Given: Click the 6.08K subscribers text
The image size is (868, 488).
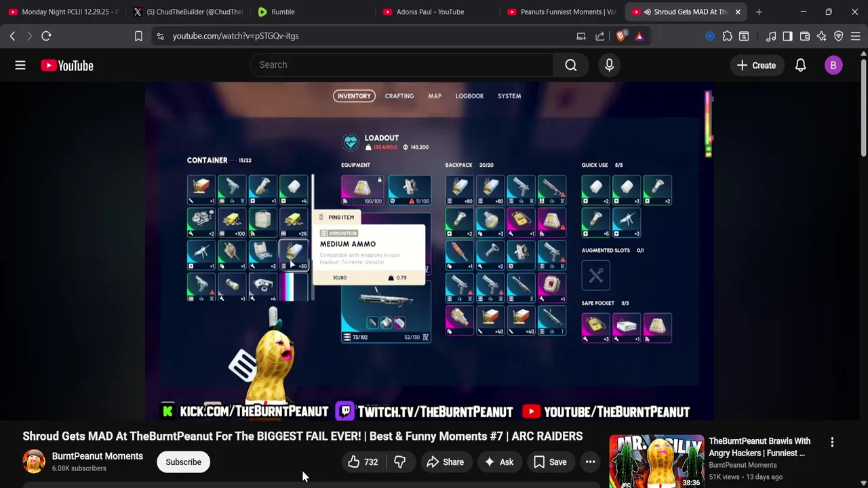Looking at the screenshot, I should pos(79,468).
